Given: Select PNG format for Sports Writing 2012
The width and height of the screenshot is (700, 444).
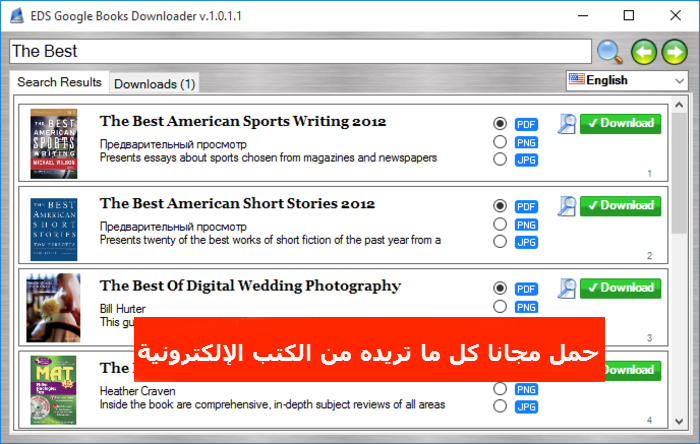Looking at the screenshot, I should (x=500, y=142).
